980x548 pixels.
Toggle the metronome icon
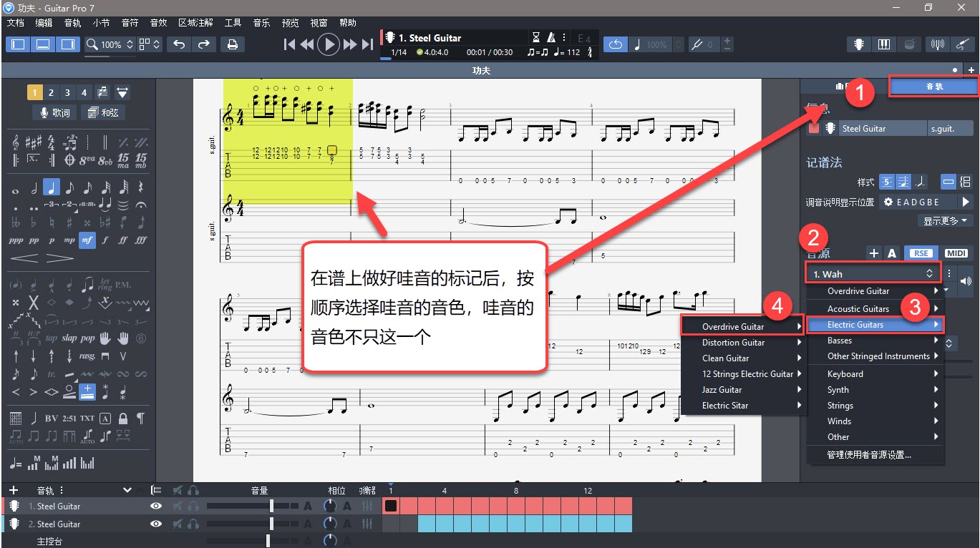tap(552, 38)
